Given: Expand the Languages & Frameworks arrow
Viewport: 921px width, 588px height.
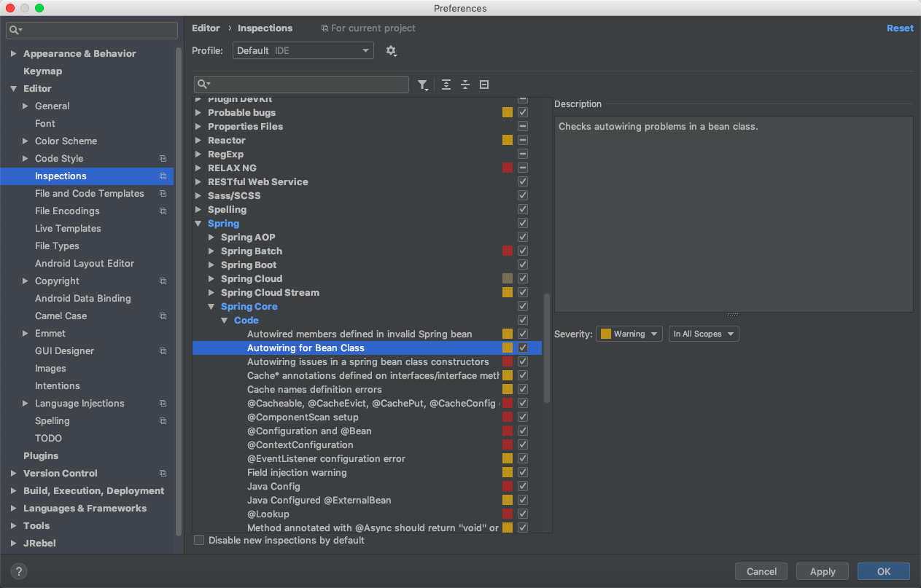Looking at the screenshot, I should pos(14,509).
